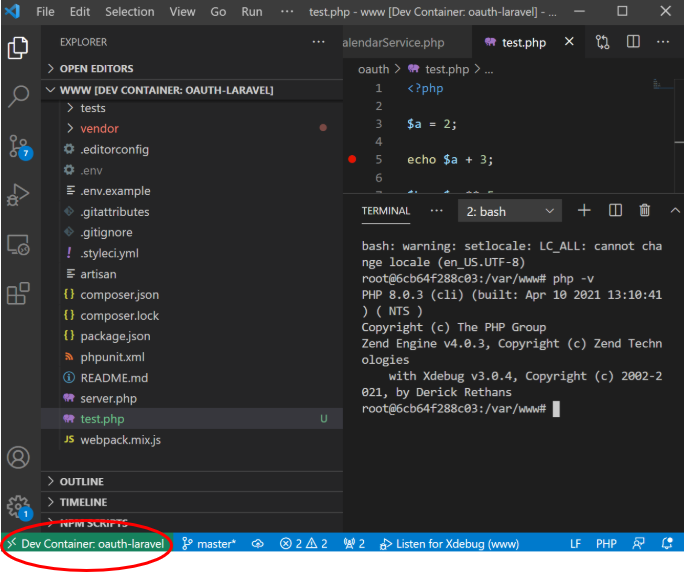Click Explorer panel more actions ellipsis

[318, 42]
